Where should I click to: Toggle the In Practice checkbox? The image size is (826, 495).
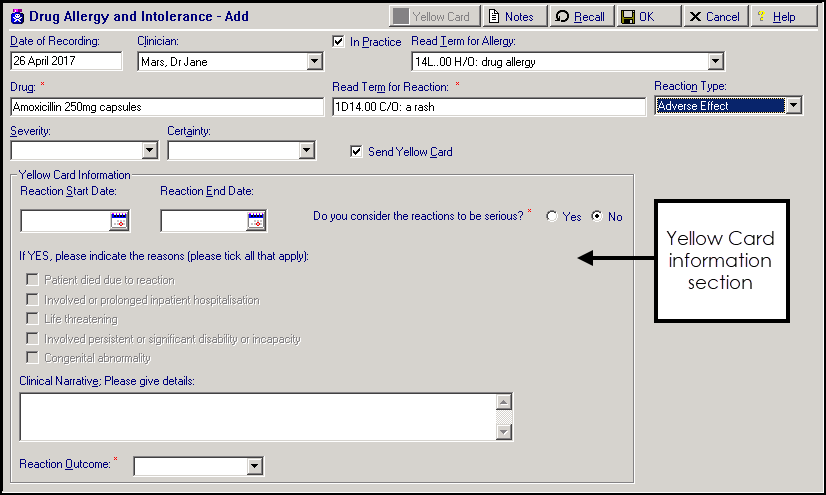(338, 42)
